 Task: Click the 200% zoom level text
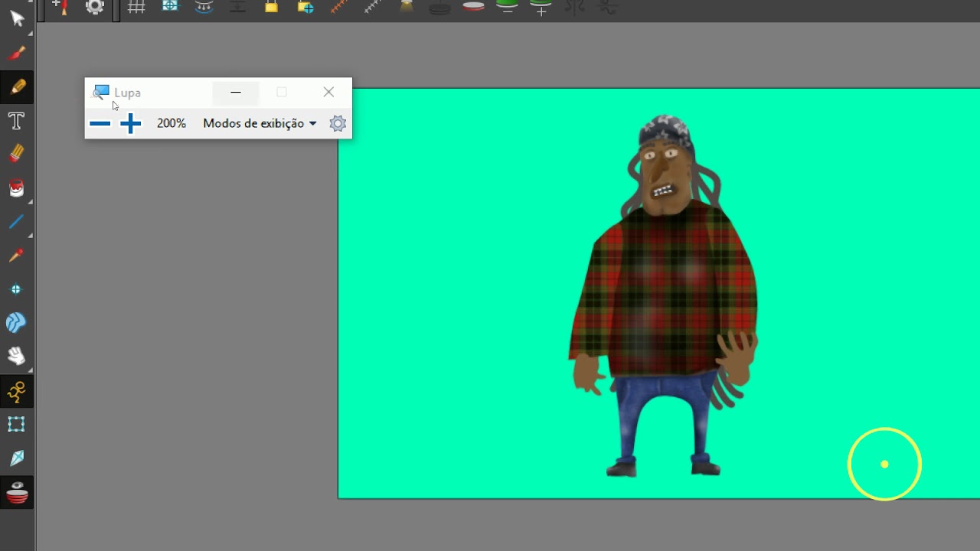point(171,123)
